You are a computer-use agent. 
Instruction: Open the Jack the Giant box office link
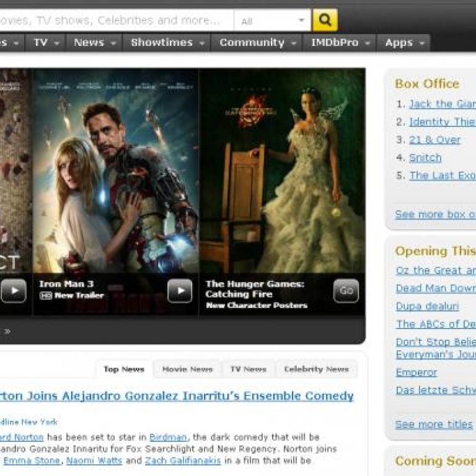pyautogui.click(x=443, y=104)
